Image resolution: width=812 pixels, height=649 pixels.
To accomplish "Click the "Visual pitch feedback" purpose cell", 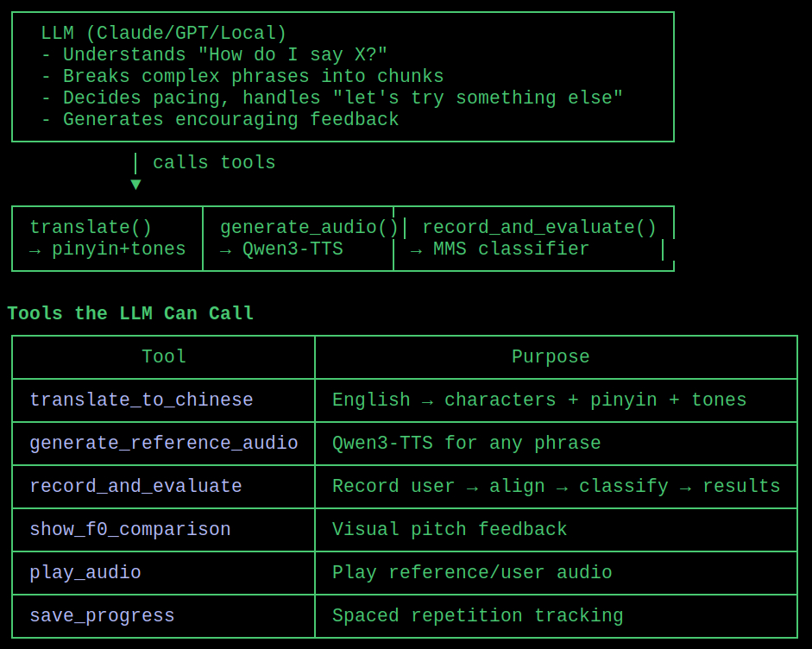I will [450, 530].
